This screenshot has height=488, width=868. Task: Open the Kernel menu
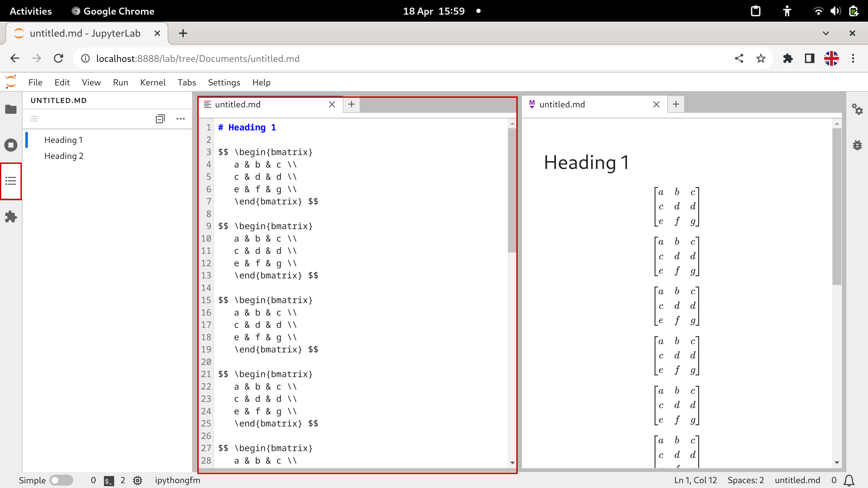(153, 82)
